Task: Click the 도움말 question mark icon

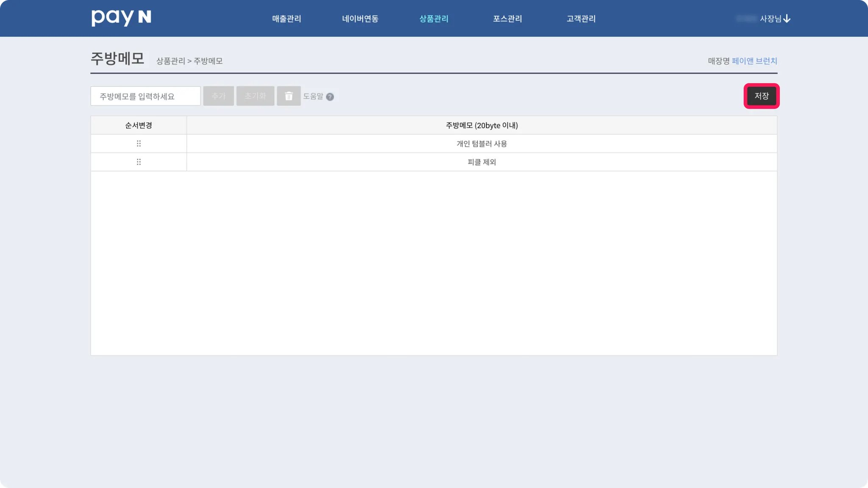Action: click(x=330, y=97)
